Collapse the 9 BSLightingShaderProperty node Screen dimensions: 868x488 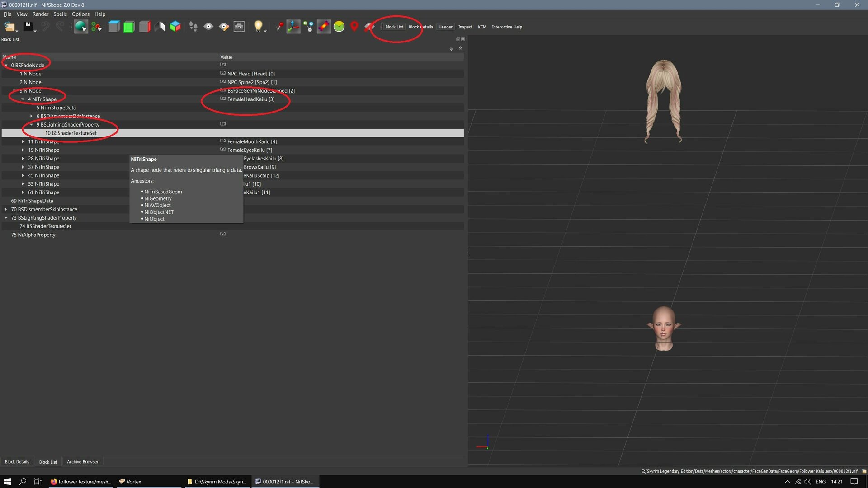click(32, 125)
